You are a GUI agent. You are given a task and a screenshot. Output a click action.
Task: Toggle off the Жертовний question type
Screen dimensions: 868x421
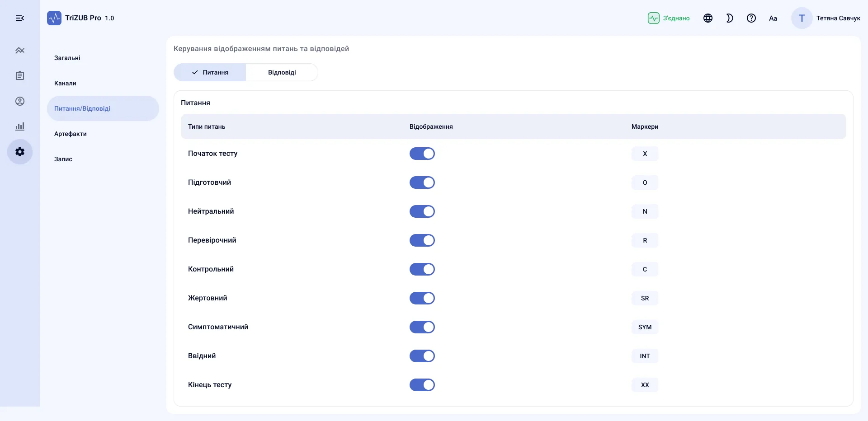[422, 298]
